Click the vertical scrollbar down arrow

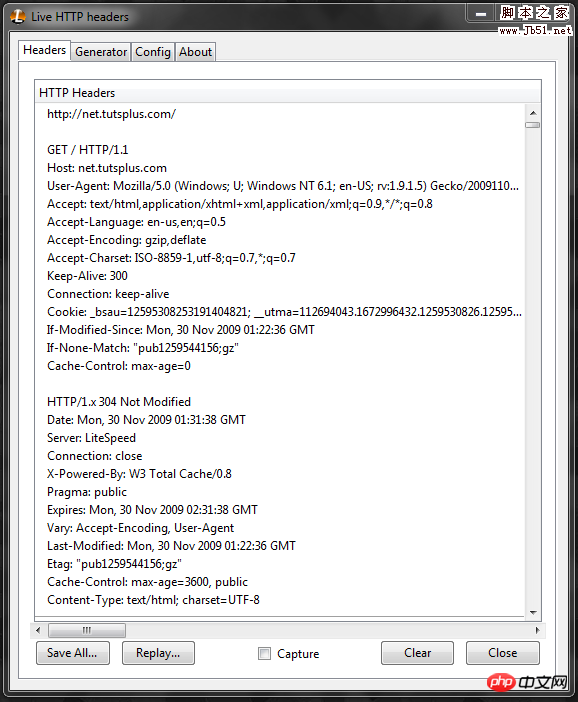pos(533,612)
